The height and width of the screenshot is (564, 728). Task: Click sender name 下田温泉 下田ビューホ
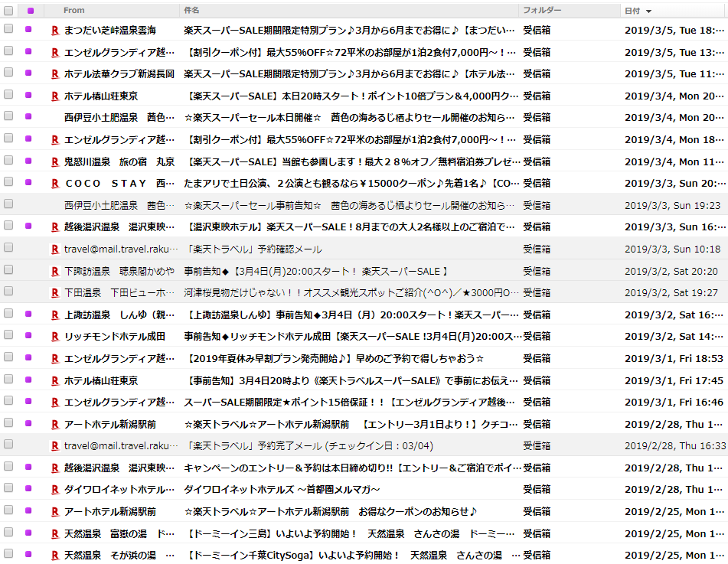click(119, 293)
